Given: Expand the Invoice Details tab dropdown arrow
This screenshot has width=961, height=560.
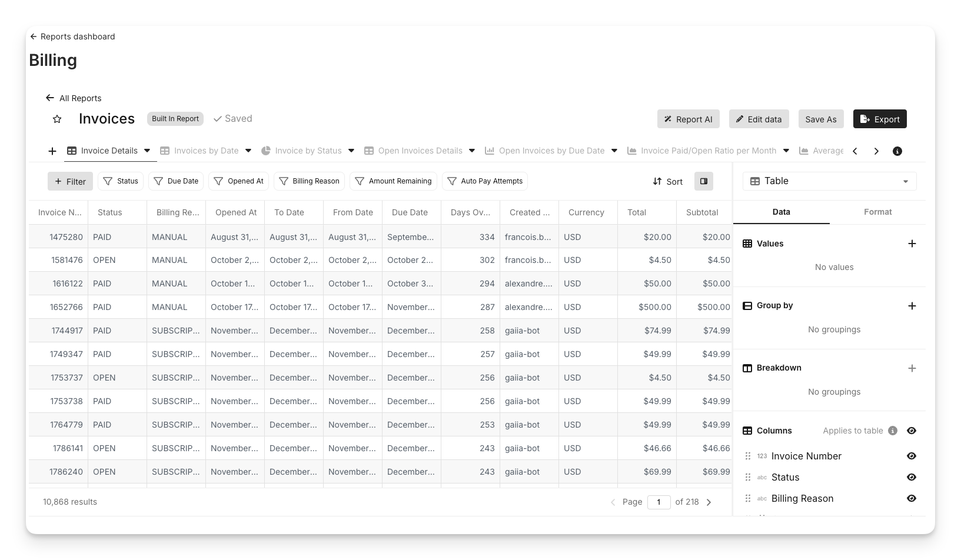Looking at the screenshot, I should tap(147, 151).
